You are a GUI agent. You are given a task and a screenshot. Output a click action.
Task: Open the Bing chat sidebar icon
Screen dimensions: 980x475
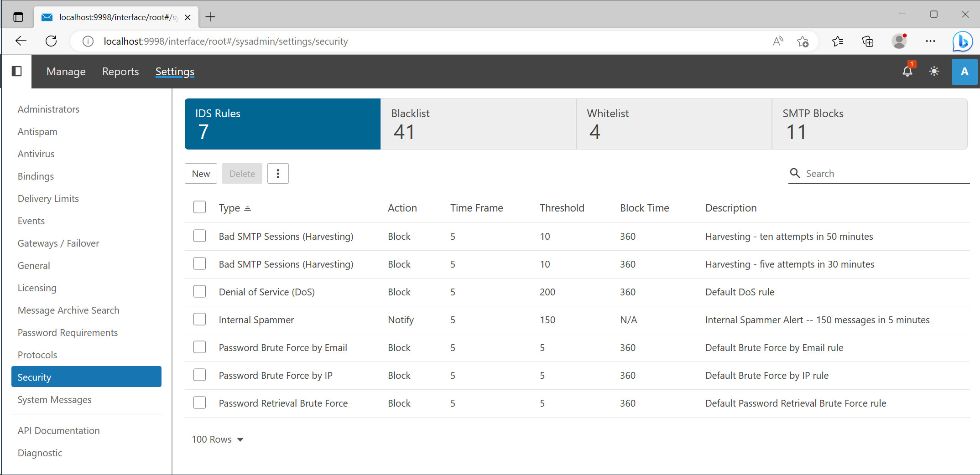[x=962, y=41]
